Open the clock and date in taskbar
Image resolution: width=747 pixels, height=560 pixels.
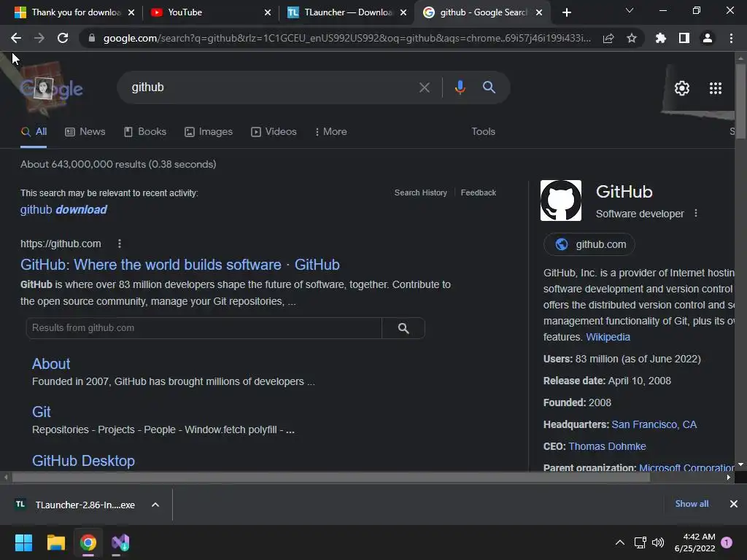pyautogui.click(x=694, y=542)
